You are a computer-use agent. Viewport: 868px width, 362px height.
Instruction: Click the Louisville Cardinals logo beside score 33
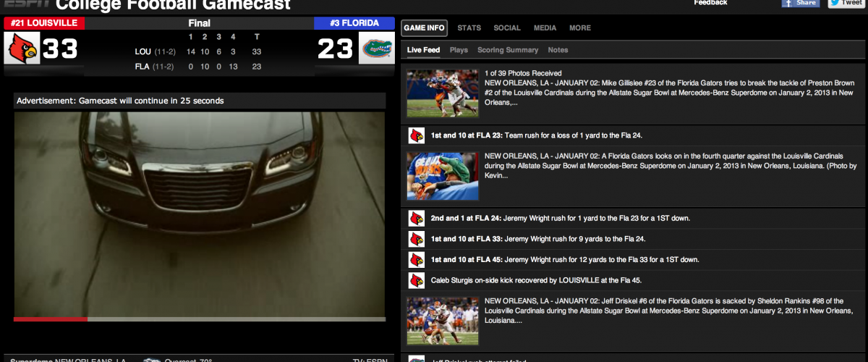pos(21,49)
